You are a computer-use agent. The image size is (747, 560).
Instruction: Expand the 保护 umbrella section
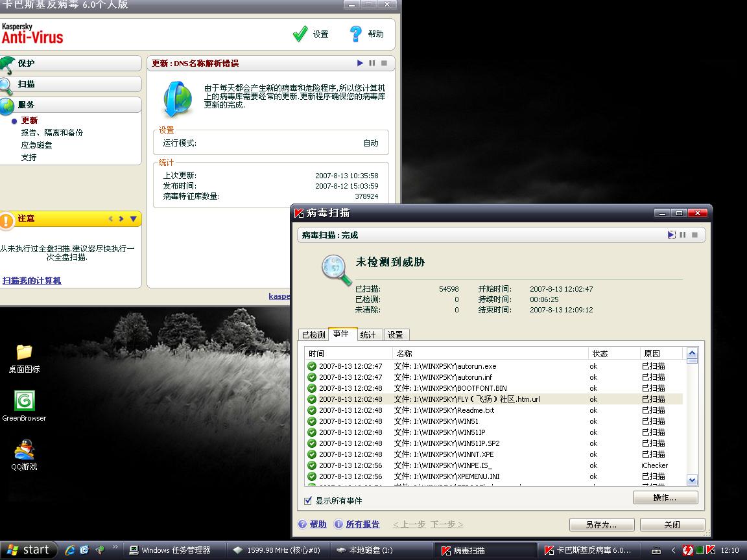(x=71, y=64)
